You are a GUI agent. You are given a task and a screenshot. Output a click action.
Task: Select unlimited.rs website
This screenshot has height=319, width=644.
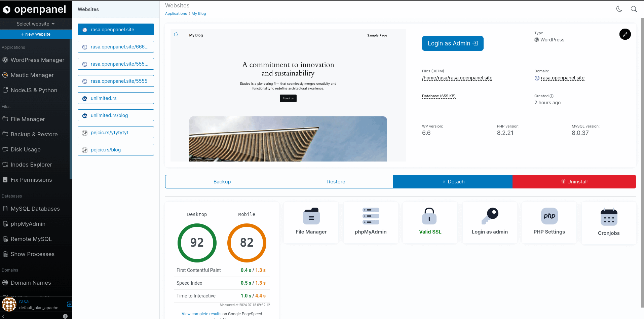[116, 98]
